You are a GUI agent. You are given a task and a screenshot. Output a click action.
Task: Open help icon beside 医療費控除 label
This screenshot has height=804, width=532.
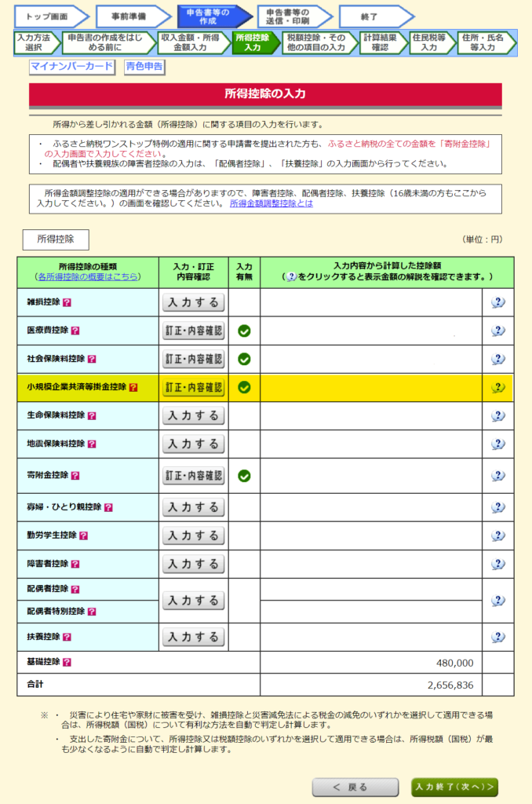click(x=75, y=331)
